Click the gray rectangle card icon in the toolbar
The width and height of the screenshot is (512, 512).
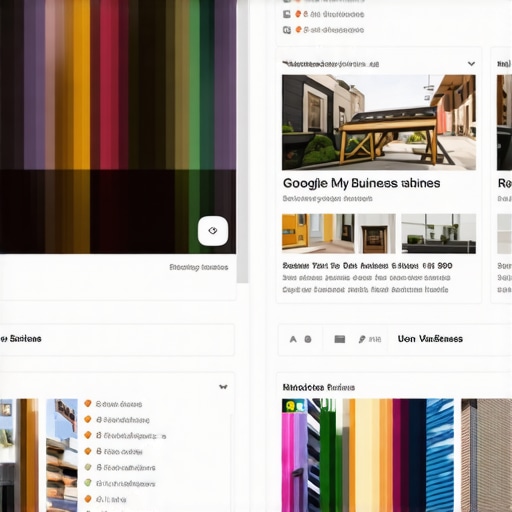click(340, 339)
